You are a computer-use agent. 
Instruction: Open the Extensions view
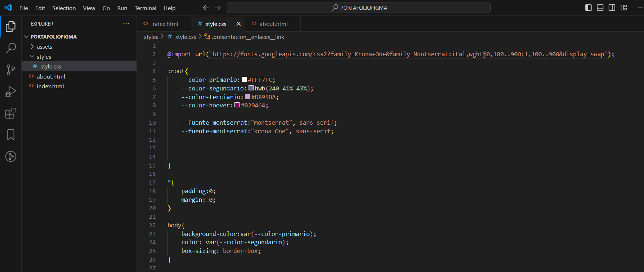pos(11,113)
